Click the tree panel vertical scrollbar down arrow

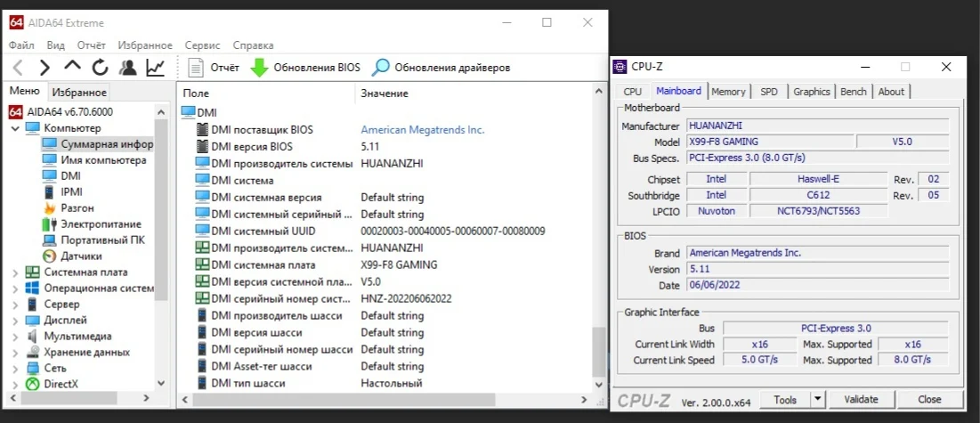click(x=160, y=383)
